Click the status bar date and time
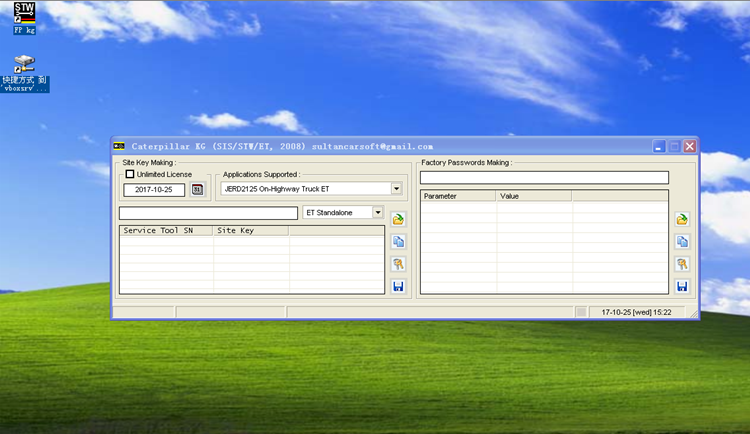This screenshot has height=434, width=750. pyautogui.click(x=636, y=312)
